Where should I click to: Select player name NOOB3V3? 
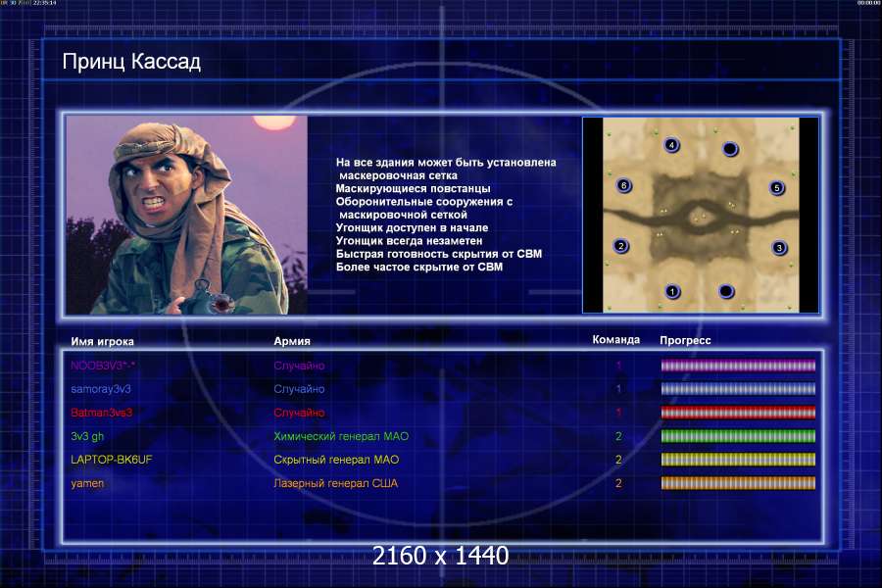(103, 366)
